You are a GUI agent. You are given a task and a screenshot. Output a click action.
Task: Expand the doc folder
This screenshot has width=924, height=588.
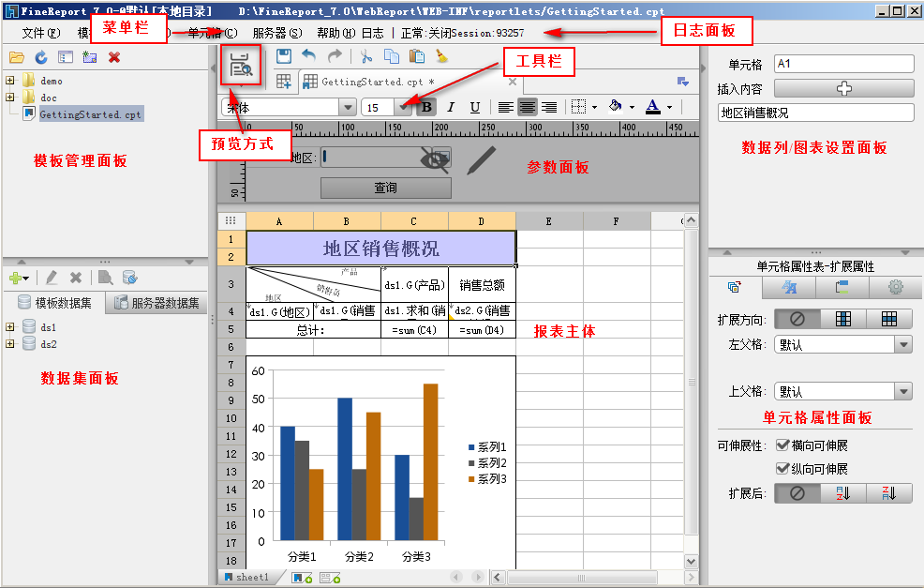coord(10,98)
